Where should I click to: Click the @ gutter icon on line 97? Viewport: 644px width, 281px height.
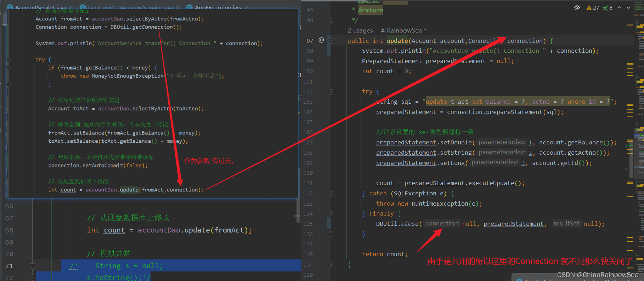click(x=321, y=40)
